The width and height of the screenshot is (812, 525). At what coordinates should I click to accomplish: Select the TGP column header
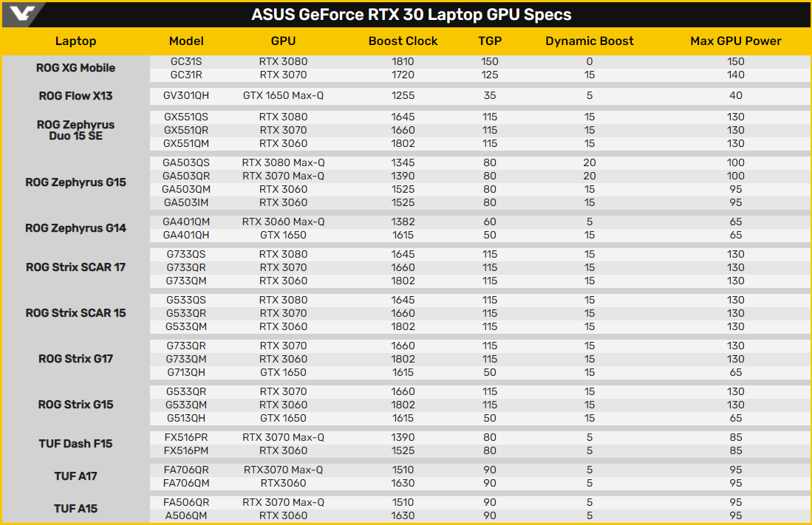click(489, 41)
